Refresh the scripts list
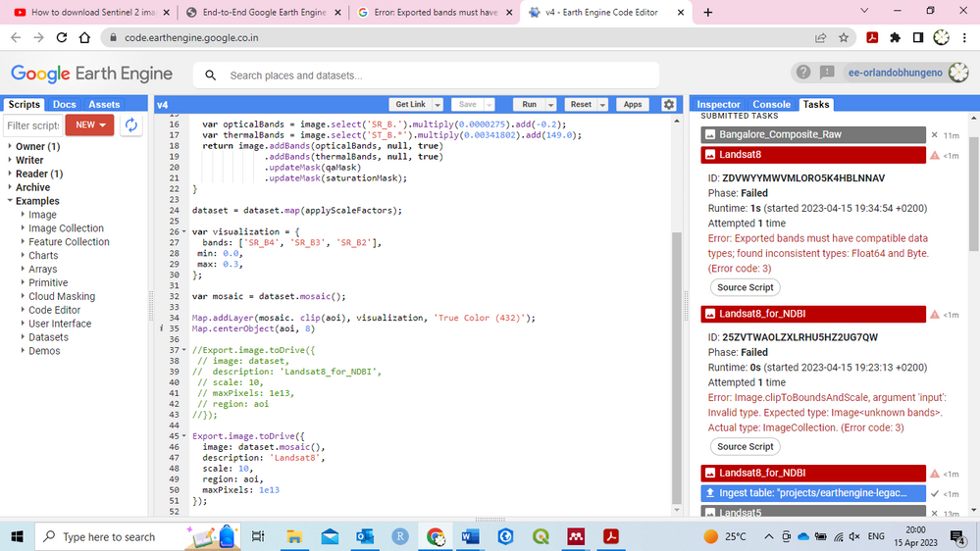This screenshot has height=551, width=980. point(130,125)
